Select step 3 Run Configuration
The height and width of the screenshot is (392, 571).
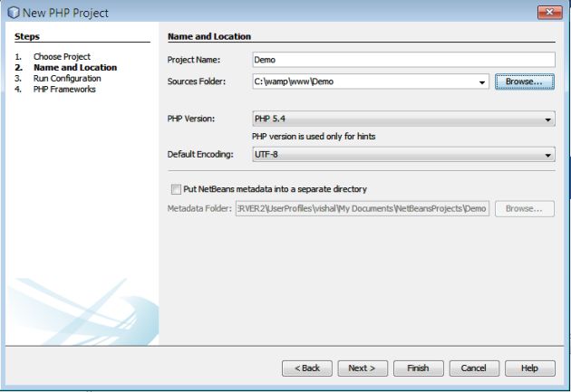click(67, 79)
